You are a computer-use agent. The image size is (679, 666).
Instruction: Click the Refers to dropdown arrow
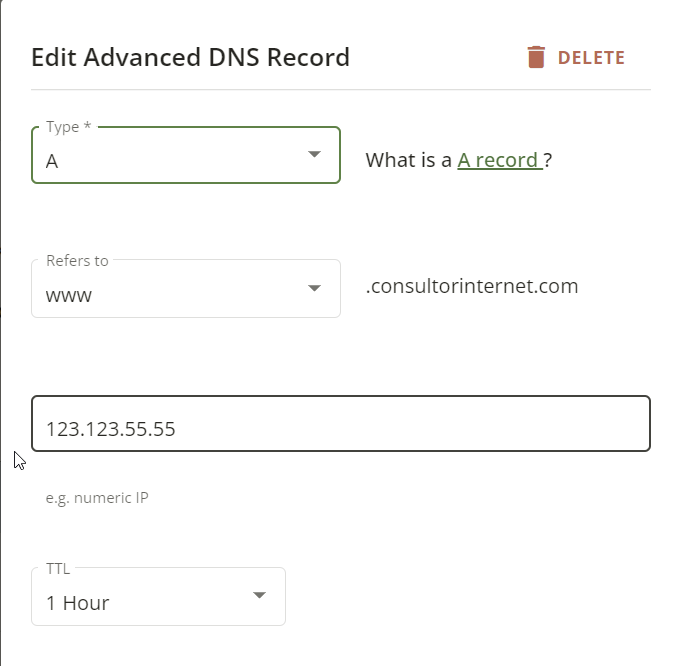coord(314,288)
